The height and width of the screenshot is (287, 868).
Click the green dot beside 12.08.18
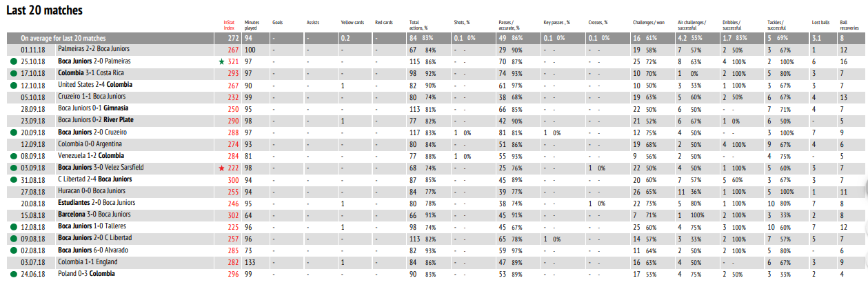tap(13, 226)
